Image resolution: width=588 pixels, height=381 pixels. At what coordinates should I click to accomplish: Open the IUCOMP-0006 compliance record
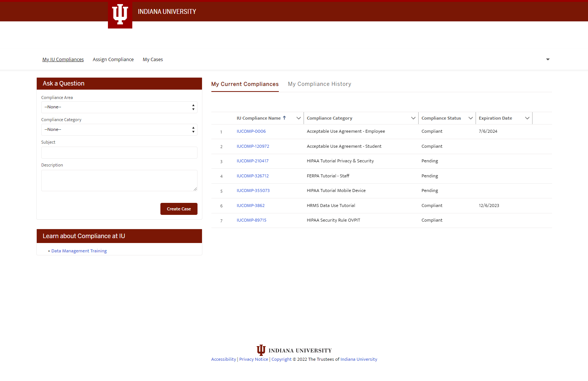point(251,131)
